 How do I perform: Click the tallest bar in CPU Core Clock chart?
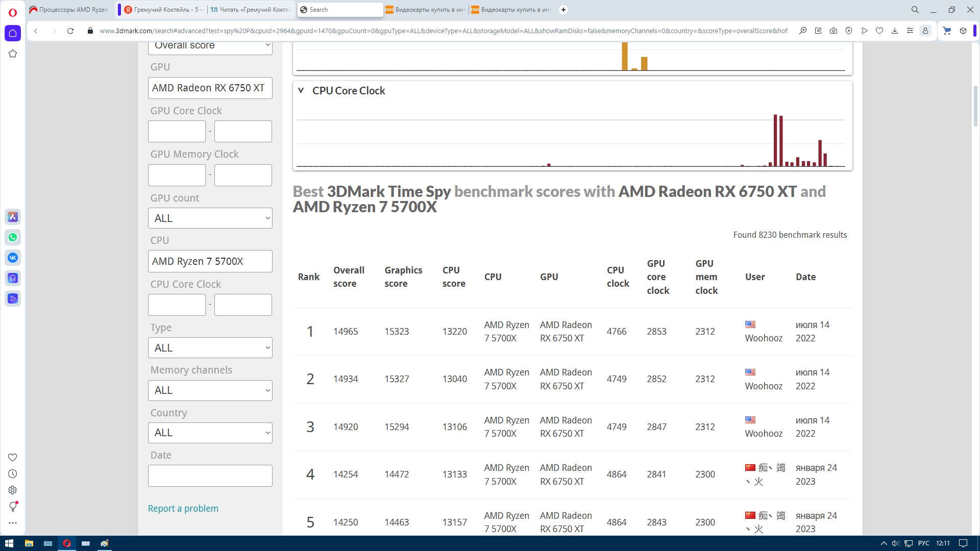click(775, 140)
